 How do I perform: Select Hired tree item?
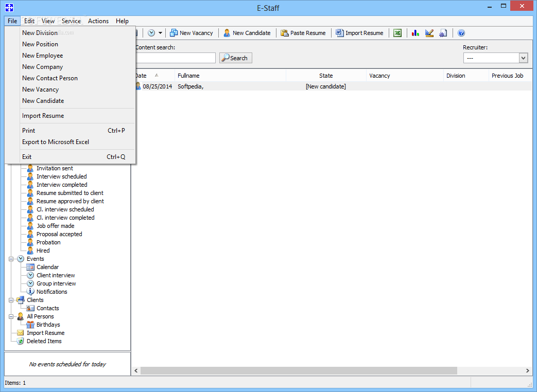pos(43,251)
